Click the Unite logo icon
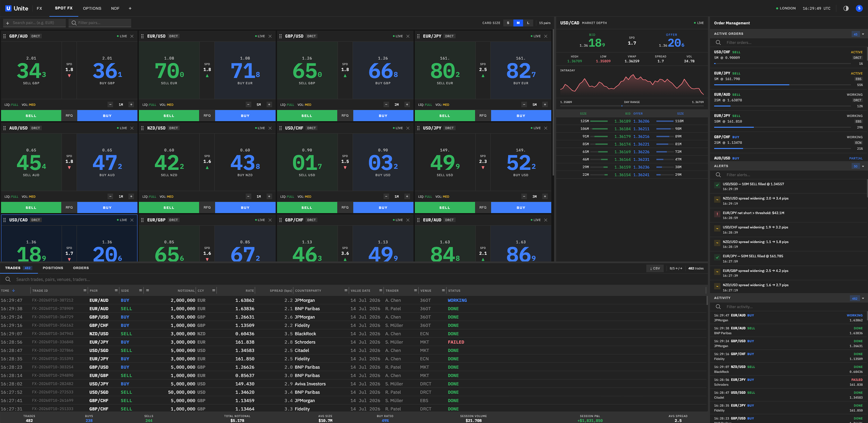The image size is (868, 423). pyautogui.click(x=8, y=8)
